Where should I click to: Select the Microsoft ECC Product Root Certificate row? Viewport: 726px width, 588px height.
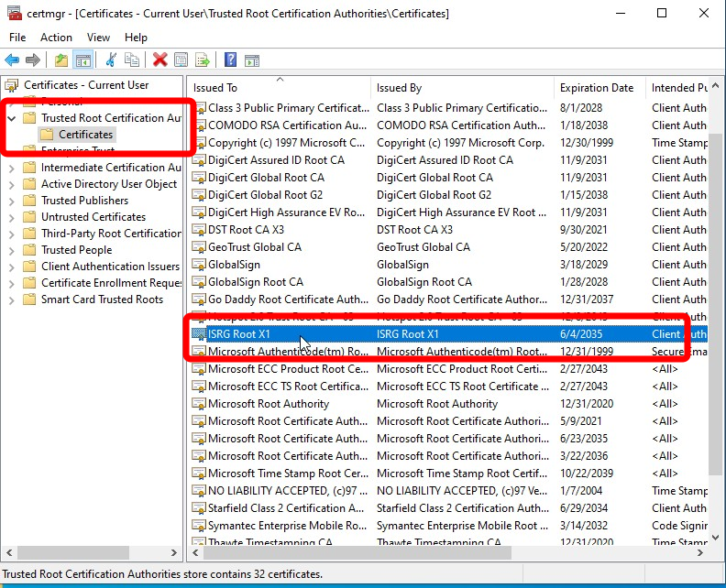449,369
